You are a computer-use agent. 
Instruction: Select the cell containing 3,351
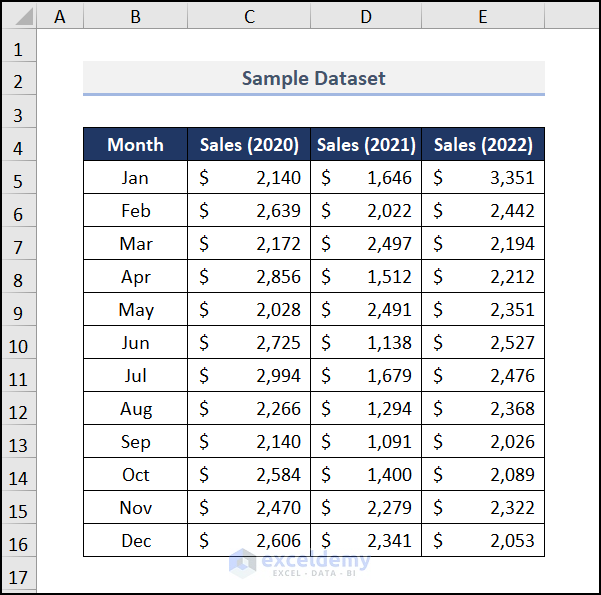pos(483,178)
